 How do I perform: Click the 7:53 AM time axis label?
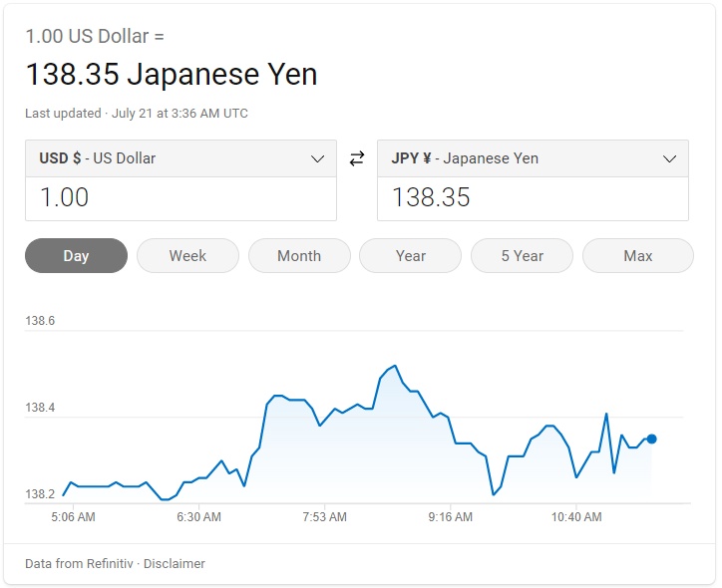click(x=325, y=516)
